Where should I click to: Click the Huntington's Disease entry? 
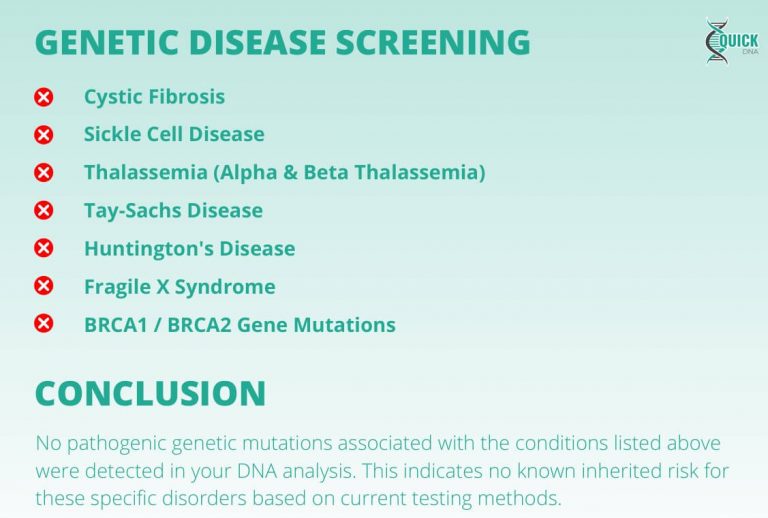pos(189,249)
